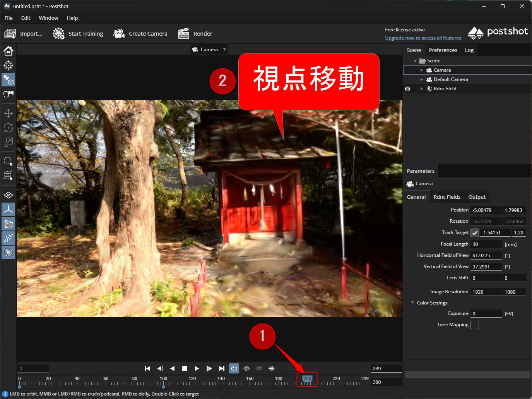Image resolution: width=532 pixels, height=399 pixels.
Task: Click the Create Camera toolbar icon
Action: [x=119, y=34]
